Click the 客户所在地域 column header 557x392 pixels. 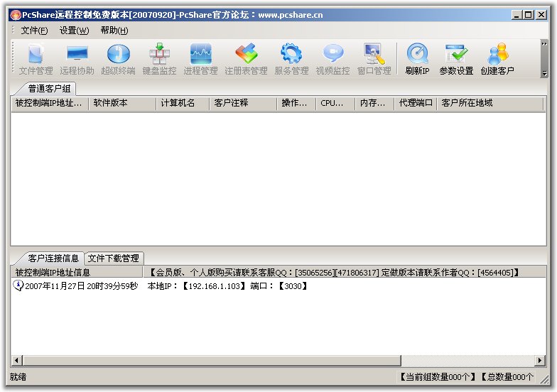pyautogui.click(x=490, y=104)
